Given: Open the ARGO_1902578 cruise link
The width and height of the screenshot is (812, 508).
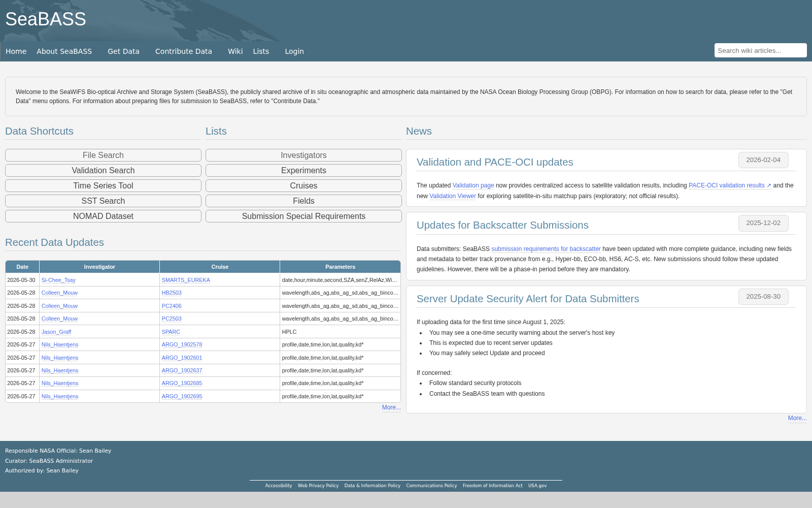Looking at the screenshot, I should point(182,345).
